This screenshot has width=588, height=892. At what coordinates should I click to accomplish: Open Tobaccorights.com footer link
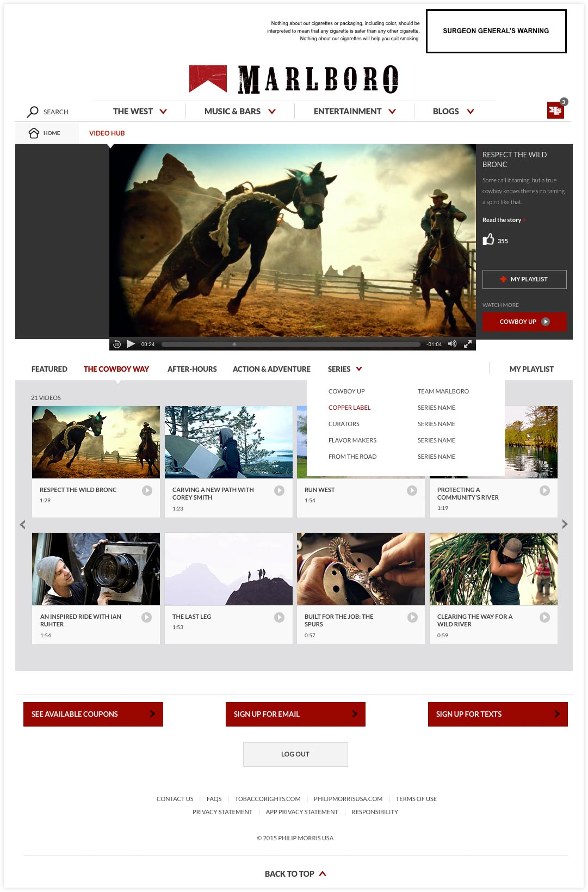click(x=268, y=799)
